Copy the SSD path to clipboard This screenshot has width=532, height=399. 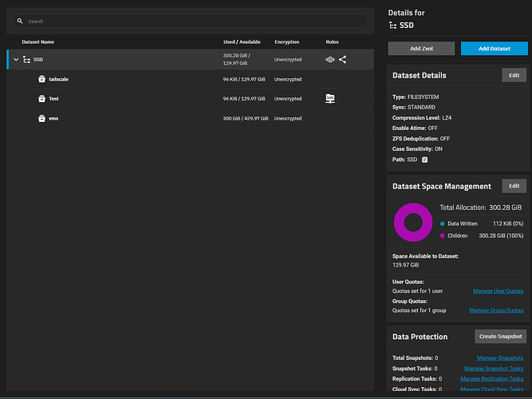coord(424,160)
